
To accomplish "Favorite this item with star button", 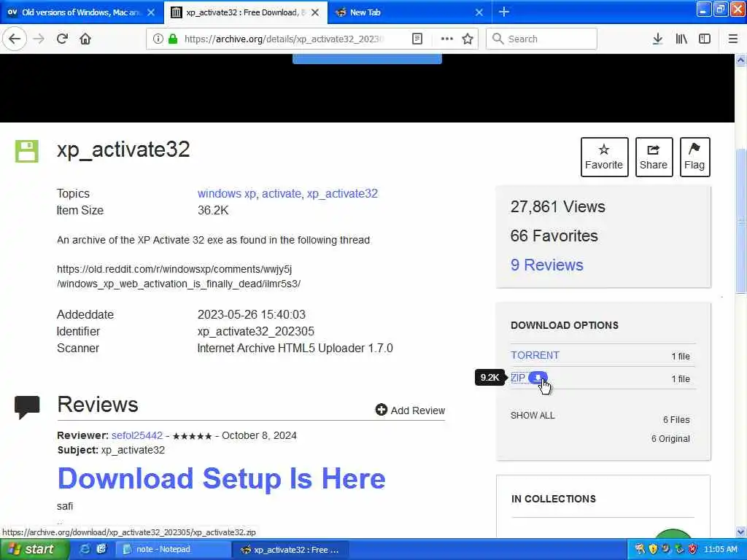I will 604,157.
